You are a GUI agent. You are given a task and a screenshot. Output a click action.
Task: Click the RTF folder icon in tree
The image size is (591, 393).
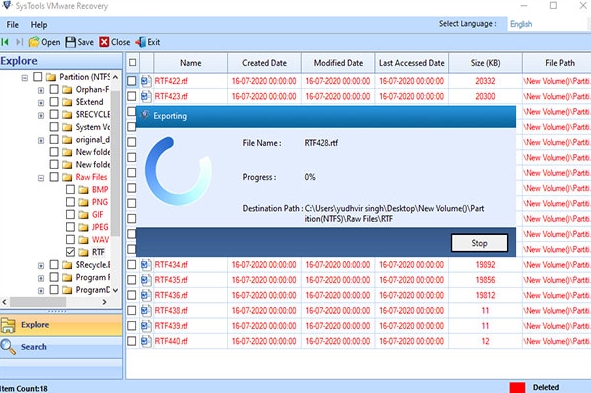(83, 252)
